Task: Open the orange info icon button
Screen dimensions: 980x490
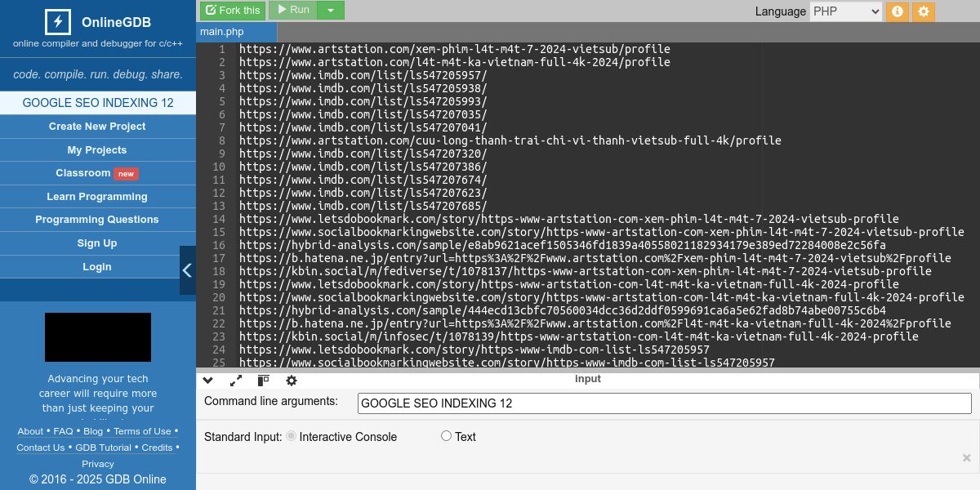Action: click(x=898, y=11)
